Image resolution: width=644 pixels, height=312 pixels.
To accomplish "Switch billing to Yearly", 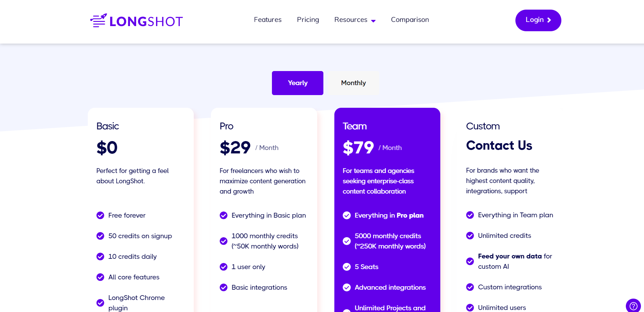I will (x=298, y=83).
